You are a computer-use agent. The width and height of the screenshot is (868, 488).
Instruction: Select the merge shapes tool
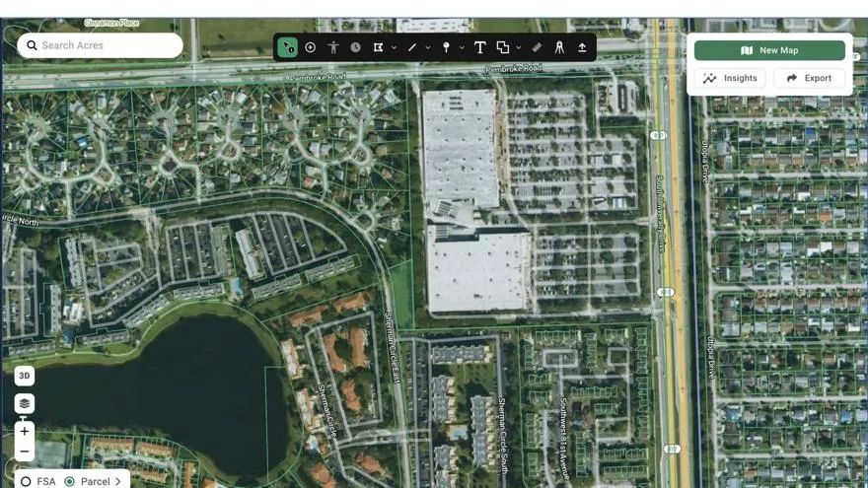(503, 47)
